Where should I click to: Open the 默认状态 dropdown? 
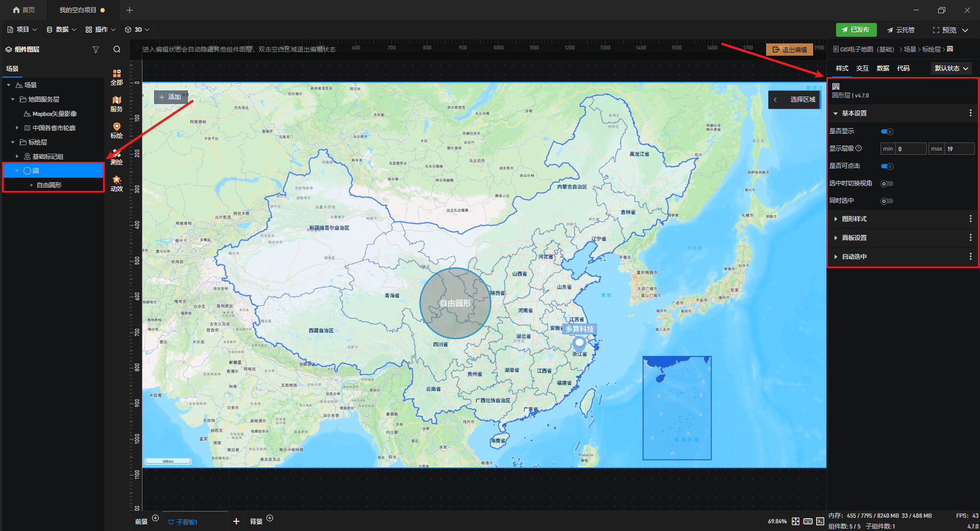click(x=951, y=68)
